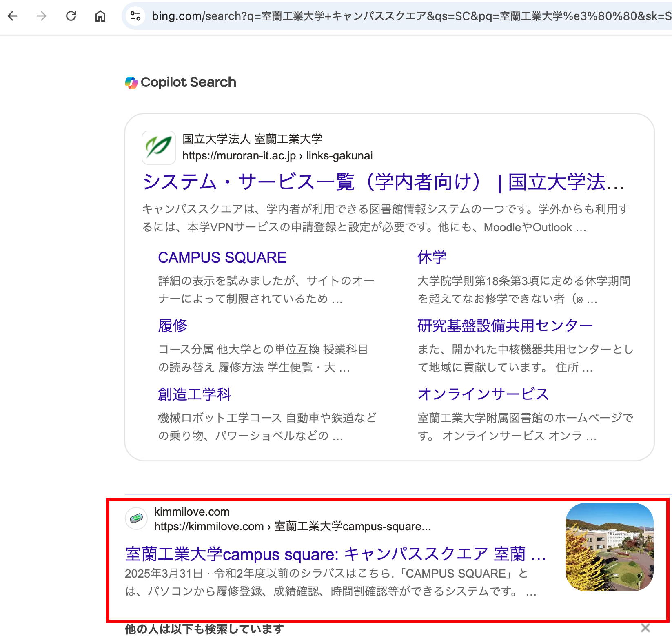Close the related searches section
The image size is (672, 640).
click(x=645, y=628)
